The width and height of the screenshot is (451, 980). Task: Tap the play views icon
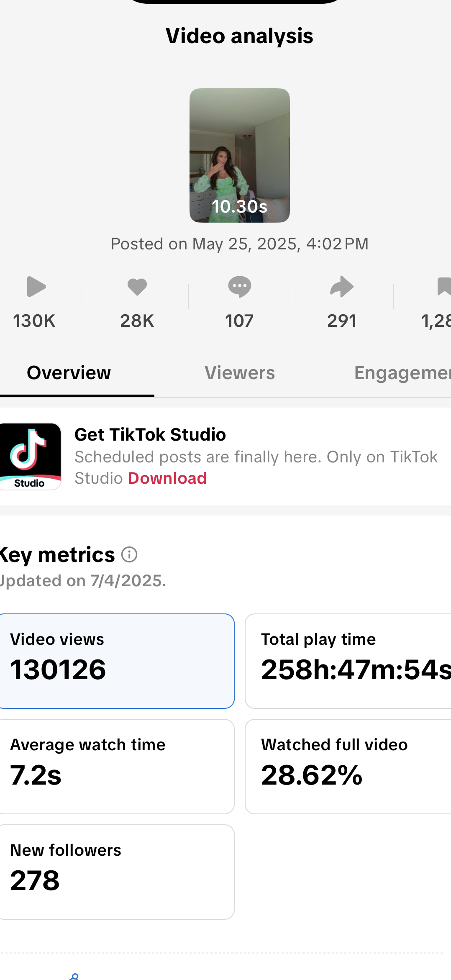(36, 287)
